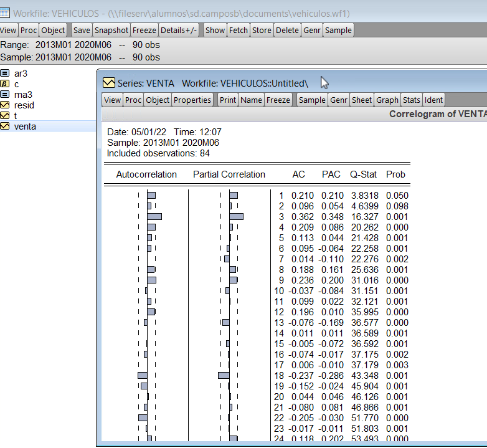Select the c object in workfile
This screenshot has height=448, width=487.
pos(16,84)
